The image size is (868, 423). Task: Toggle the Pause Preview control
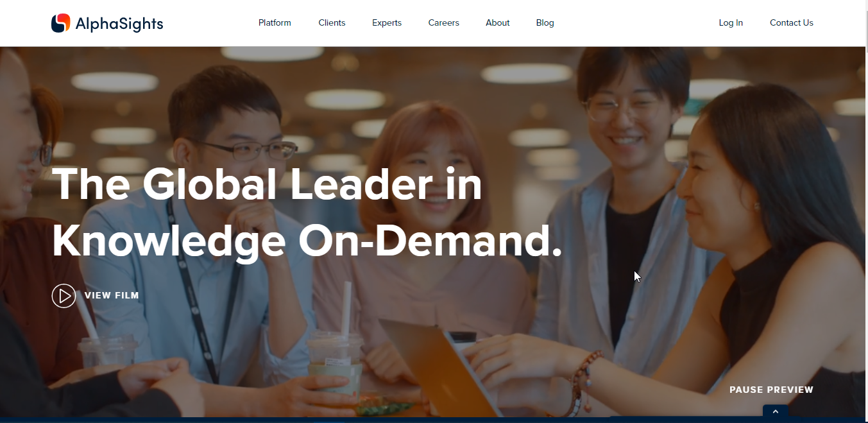[x=771, y=390]
